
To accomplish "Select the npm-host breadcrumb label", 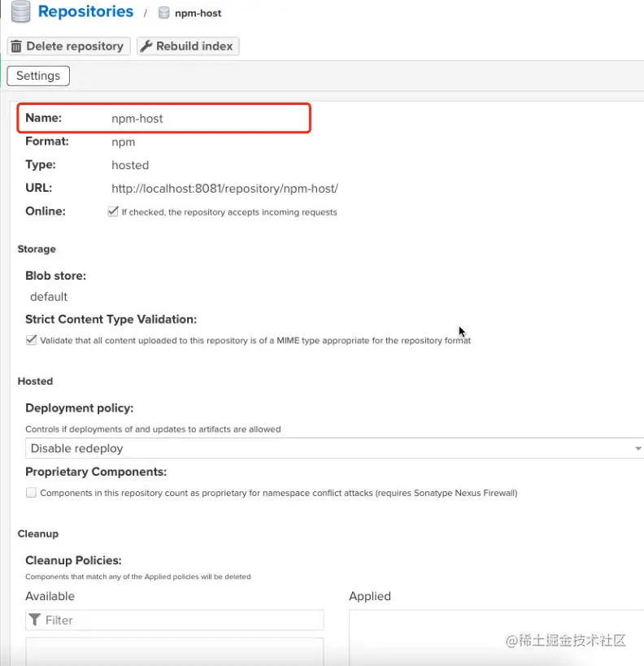I will point(198,13).
